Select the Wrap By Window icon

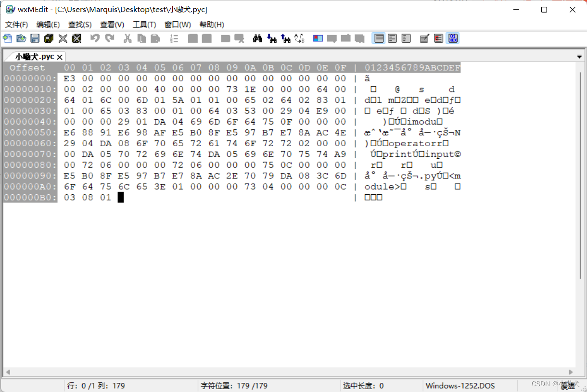(x=393, y=38)
